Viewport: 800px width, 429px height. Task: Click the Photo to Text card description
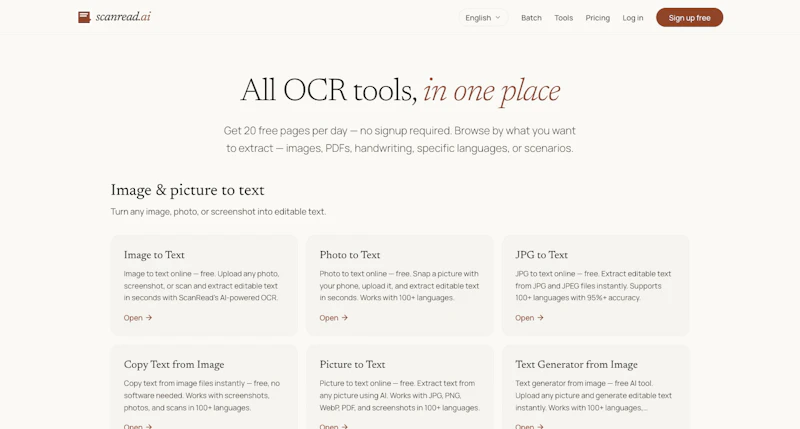(x=399, y=286)
